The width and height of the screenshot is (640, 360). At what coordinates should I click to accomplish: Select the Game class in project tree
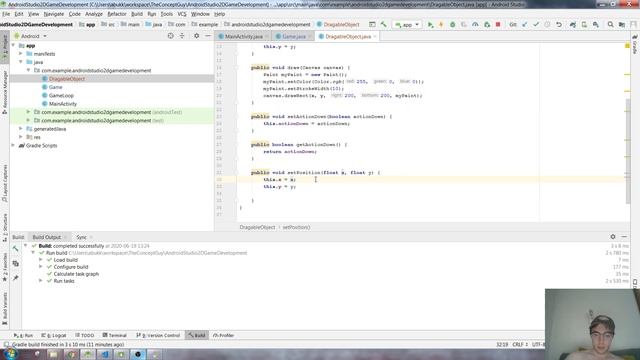pyautogui.click(x=56, y=87)
